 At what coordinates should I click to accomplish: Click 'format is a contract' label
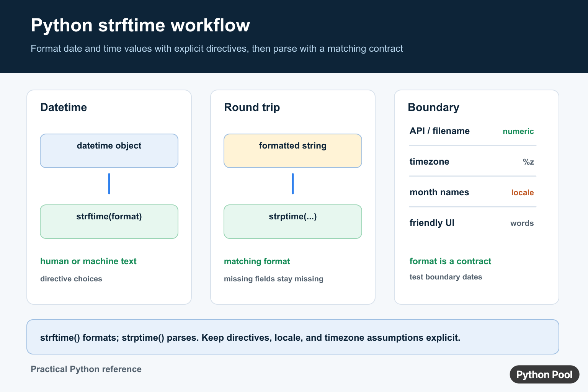coord(450,261)
